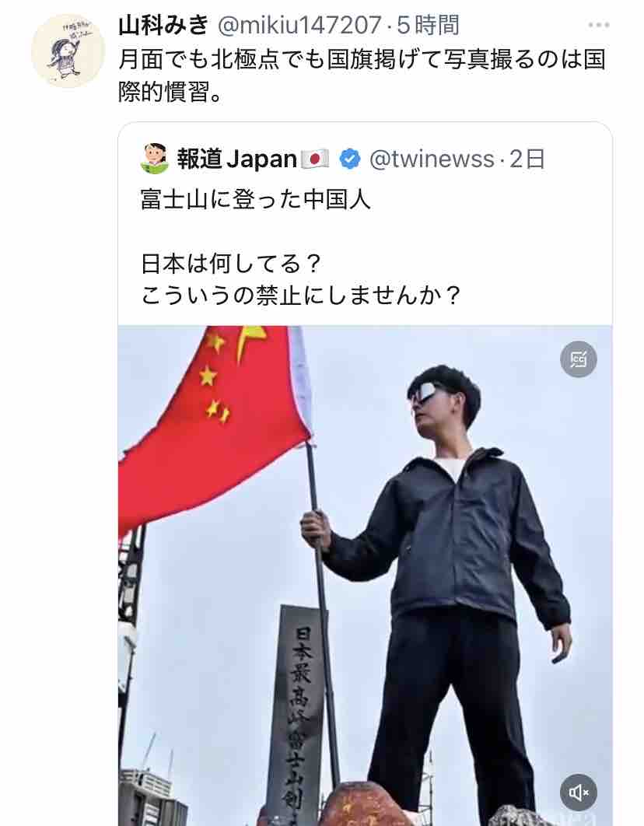
Task: Click quoted line 日本は何してる？
Action: 231,264
